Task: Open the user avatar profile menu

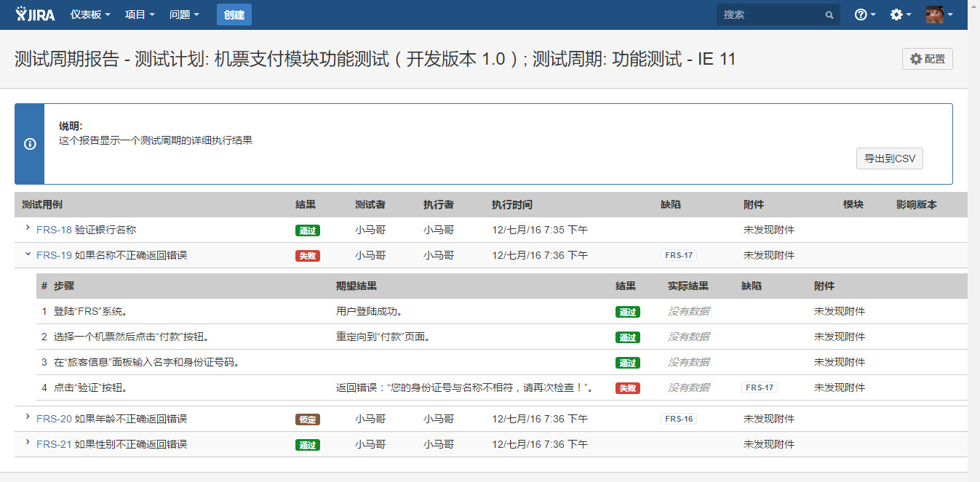Action: point(939,15)
